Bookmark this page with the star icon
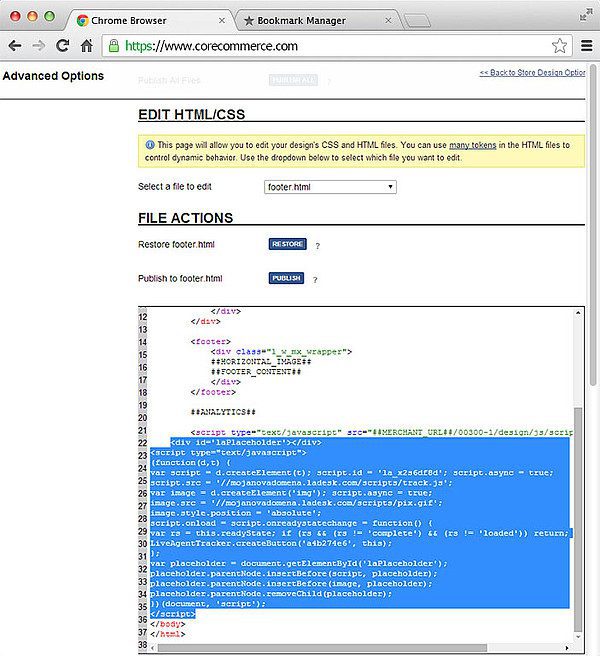Viewport: 600px width, 656px height. [x=559, y=46]
